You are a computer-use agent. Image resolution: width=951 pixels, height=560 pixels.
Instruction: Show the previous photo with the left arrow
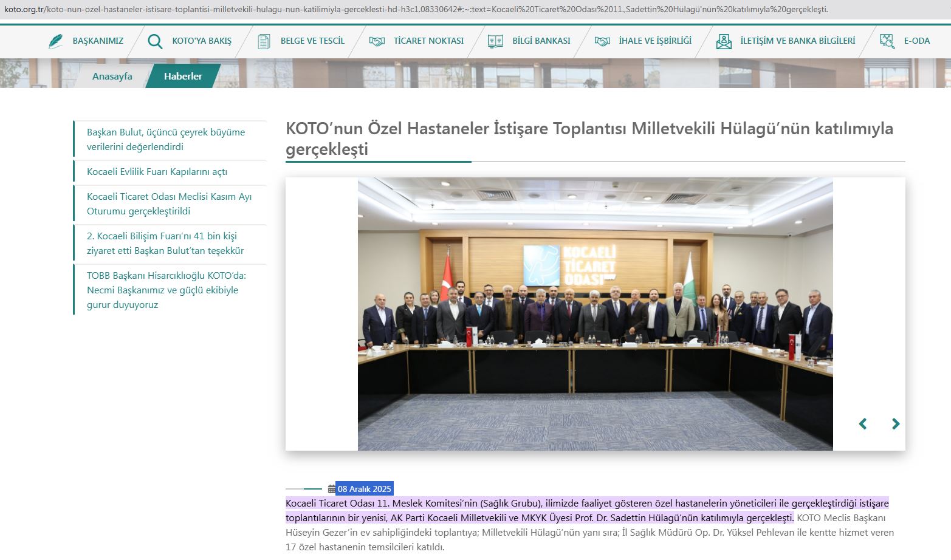(862, 424)
